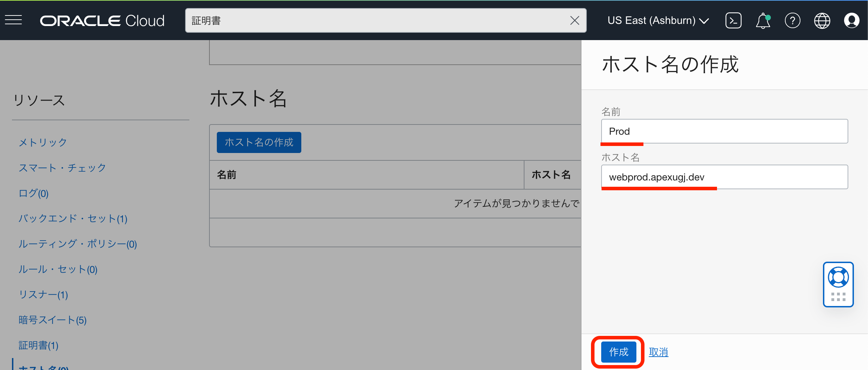Click the ホスト名 input with webprod.apexugj.dev
This screenshot has width=868, height=370.
click(725, 177)
